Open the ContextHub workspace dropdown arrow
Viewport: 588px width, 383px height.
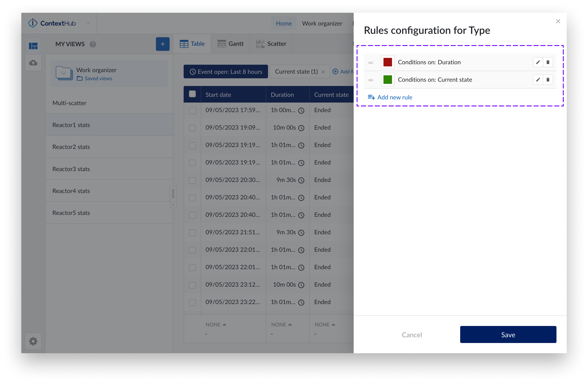88,23
